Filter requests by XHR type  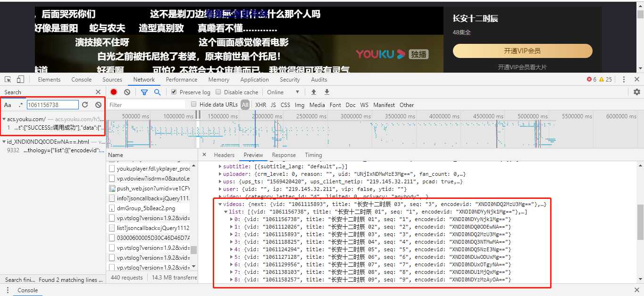[x=260, y=105]
